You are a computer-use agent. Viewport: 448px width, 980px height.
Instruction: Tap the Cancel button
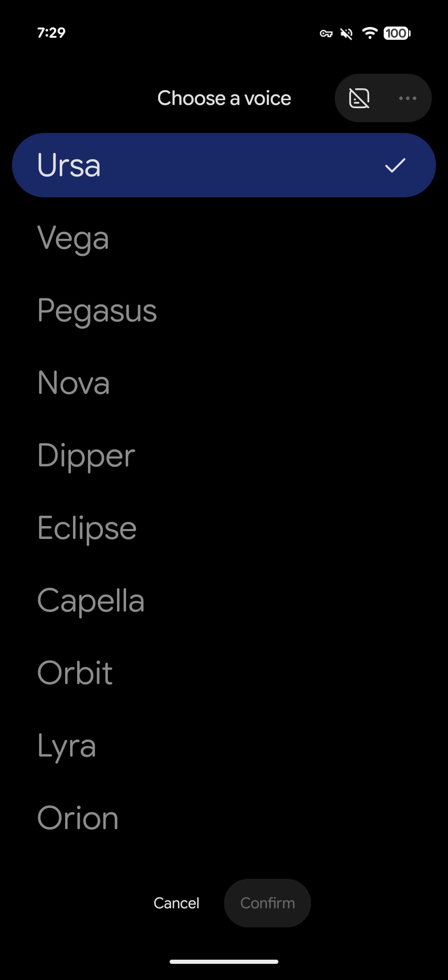pyautogui.click(x=176, y=903)
